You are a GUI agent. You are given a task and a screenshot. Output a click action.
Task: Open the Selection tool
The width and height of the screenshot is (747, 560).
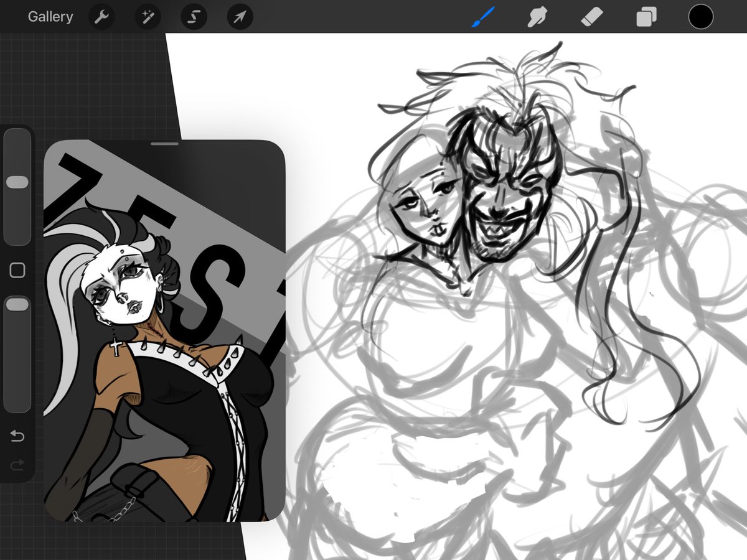(194, 17)
